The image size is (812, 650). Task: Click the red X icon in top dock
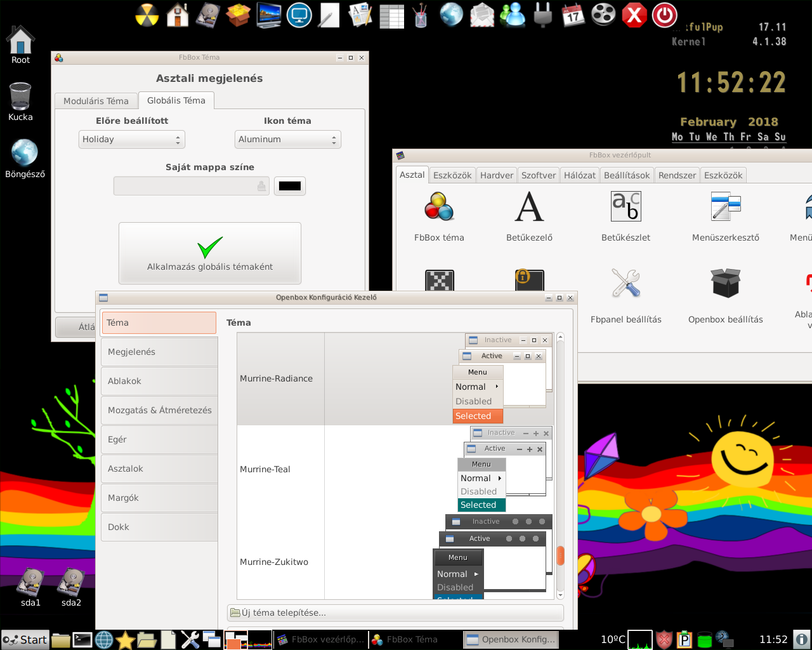coord(634,15)
